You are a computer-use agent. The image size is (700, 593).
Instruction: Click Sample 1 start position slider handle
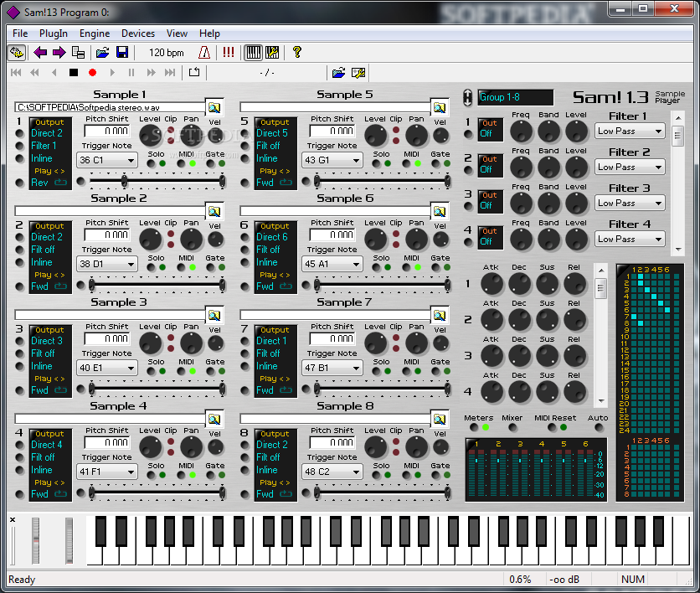(x=124, y=181)
